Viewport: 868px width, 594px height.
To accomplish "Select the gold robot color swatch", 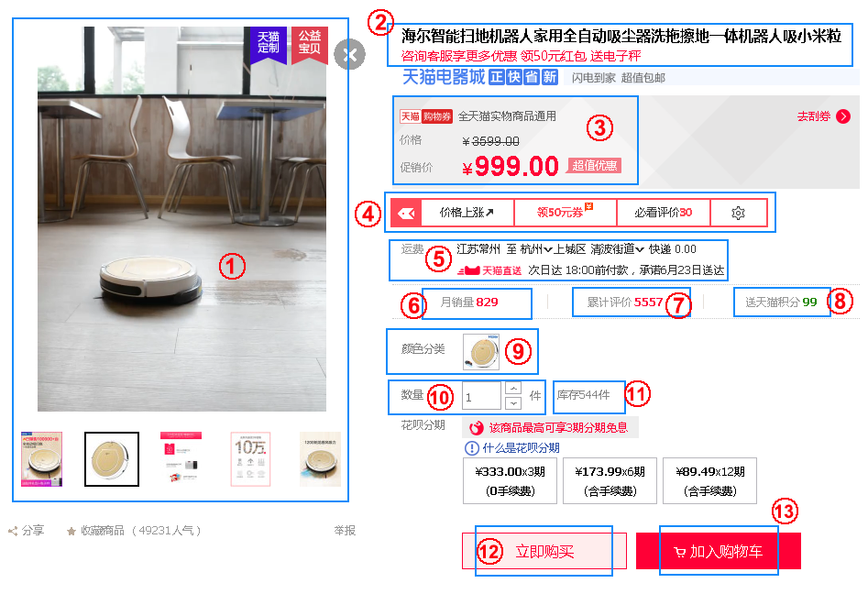I will pyautogui.click(x=481, y=351).
